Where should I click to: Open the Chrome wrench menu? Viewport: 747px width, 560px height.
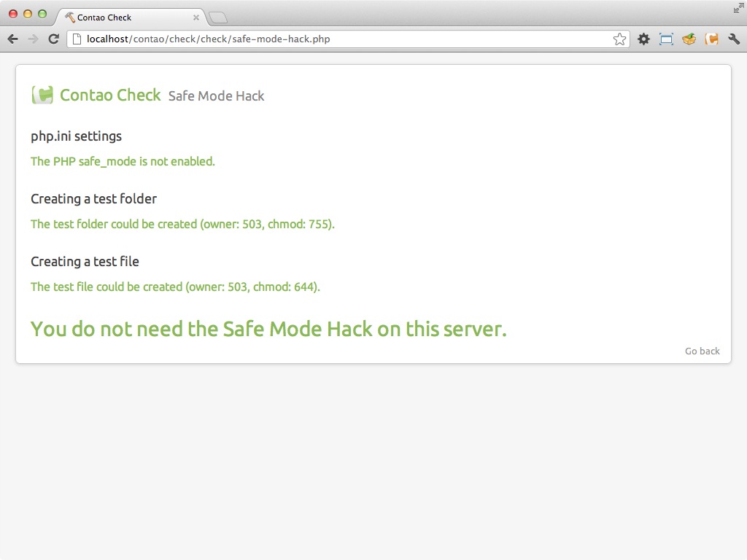734,39
